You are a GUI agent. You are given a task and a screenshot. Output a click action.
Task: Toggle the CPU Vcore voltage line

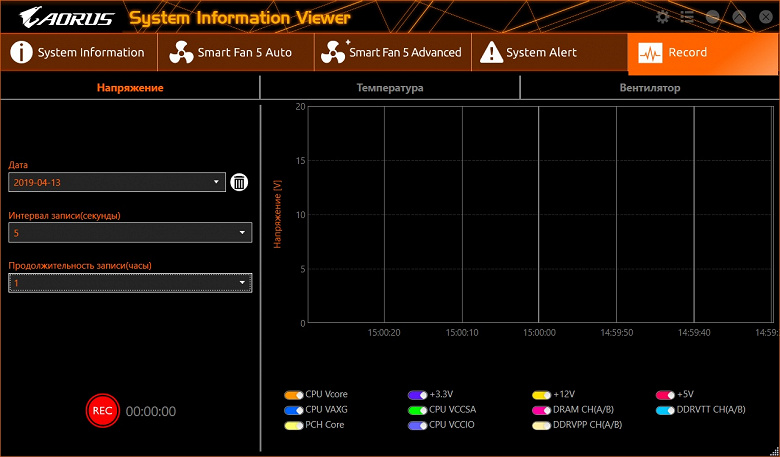[x=293, y=395]
